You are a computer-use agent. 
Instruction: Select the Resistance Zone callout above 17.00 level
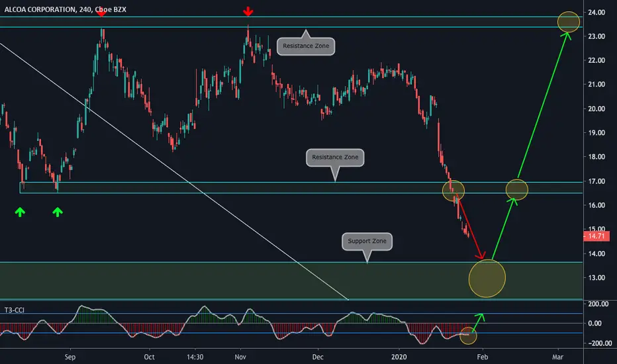click(x=335, y=158)
